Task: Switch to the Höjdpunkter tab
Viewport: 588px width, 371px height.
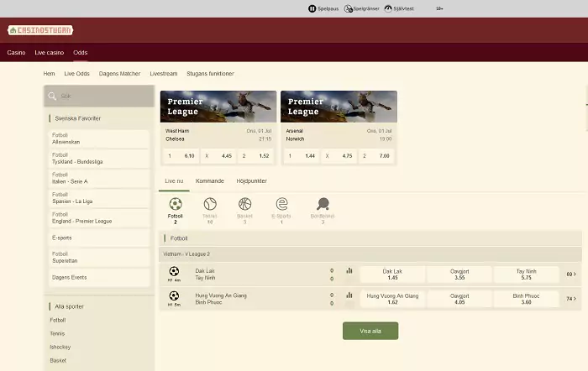Action: pyautogui.click(x=252, y=181)
